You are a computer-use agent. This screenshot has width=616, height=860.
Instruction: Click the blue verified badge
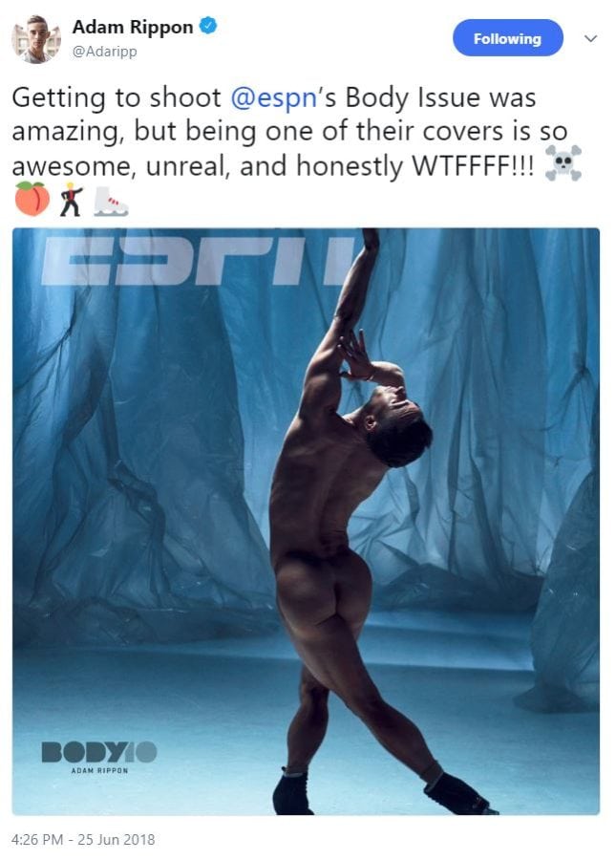[209, 26]
